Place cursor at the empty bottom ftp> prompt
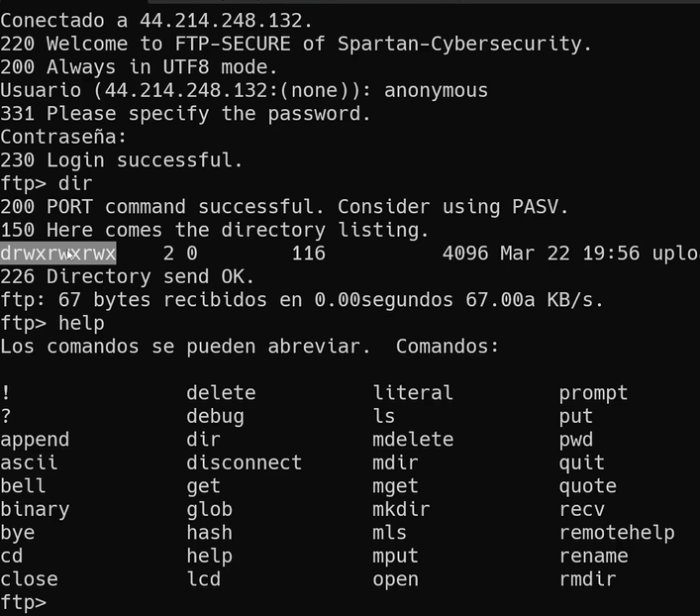This screenshot has width=700, height=616. (57, 602)
